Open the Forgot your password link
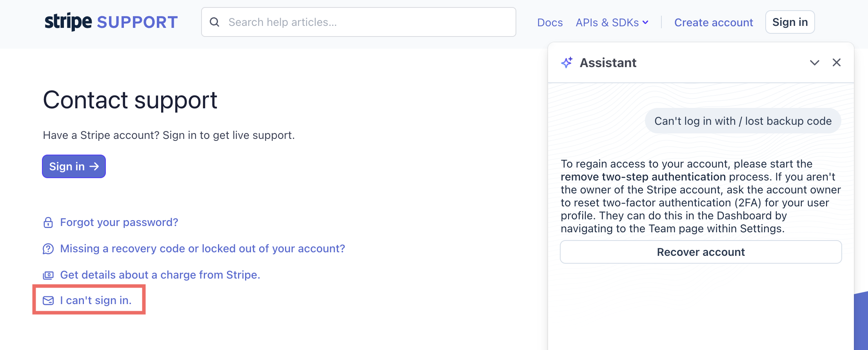The height and width of the screenshot is (350, 868). [119, 222]
